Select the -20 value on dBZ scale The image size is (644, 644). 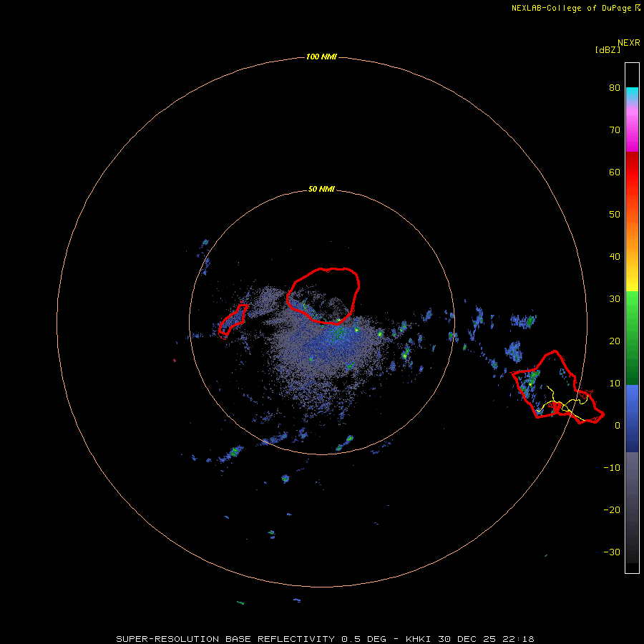[x=612, y=509]
